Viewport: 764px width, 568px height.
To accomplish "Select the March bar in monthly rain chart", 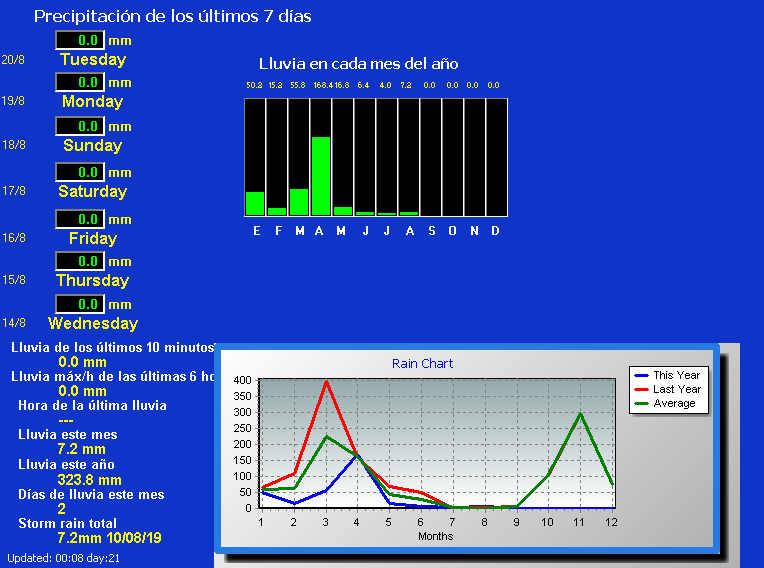I will [299, 201].
